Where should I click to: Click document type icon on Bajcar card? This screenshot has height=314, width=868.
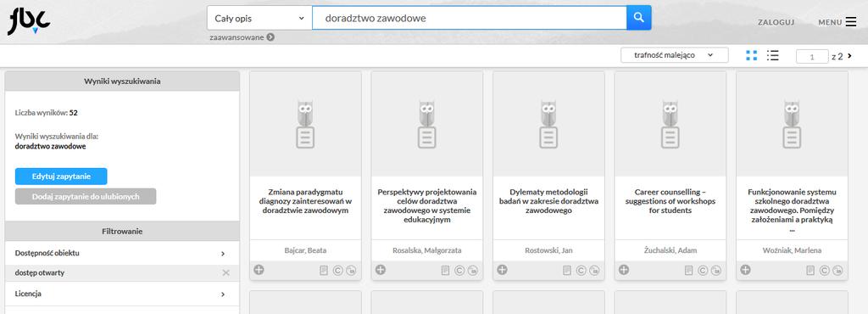(324, 271)
